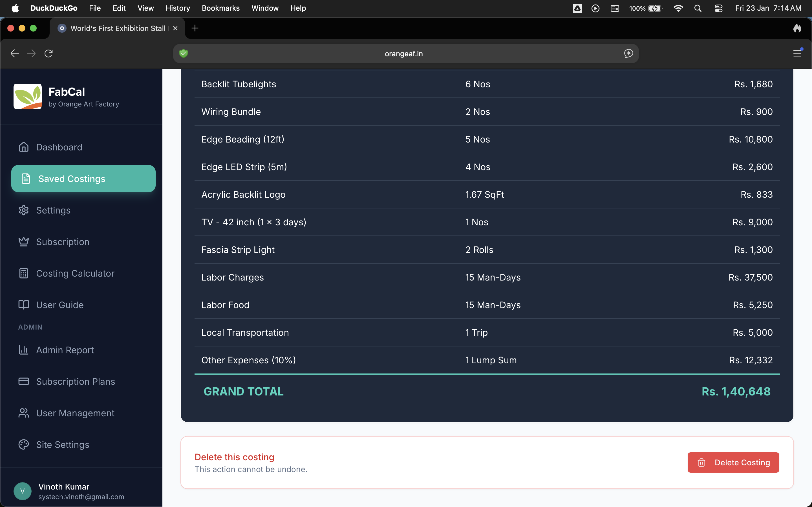Click the Dashboard home icon
Viewport: 812px width, 507px height.
point(23,147)
